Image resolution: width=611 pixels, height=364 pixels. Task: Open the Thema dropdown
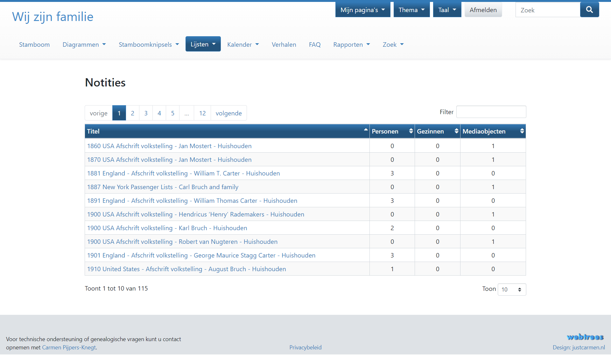click(x=411, y=10)
